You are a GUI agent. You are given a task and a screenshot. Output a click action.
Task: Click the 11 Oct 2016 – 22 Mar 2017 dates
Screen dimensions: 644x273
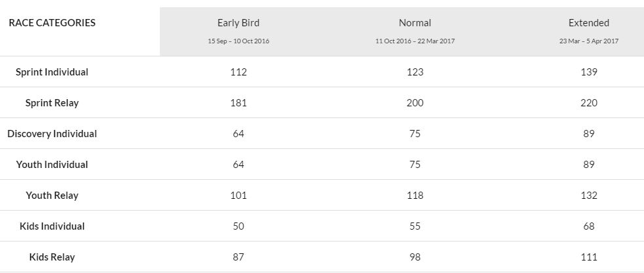pos(415,41)
